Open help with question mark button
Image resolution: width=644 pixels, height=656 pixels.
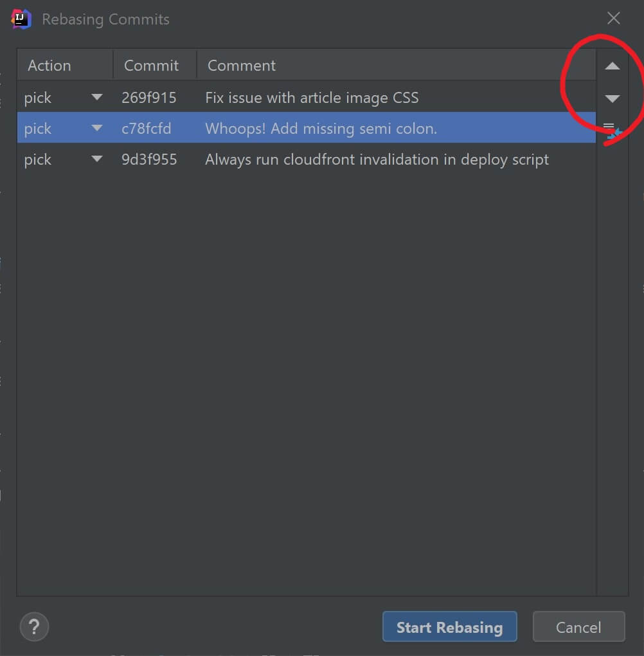[34, 626]
